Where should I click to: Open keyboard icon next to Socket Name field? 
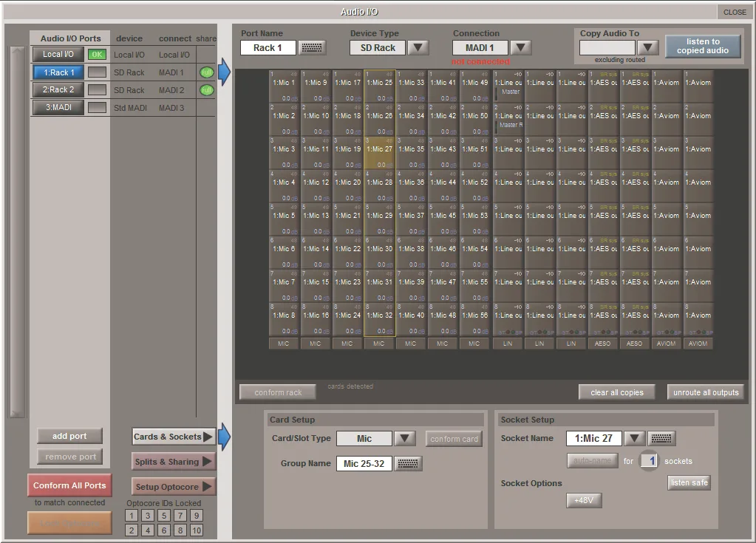click(x=661, y=438)
